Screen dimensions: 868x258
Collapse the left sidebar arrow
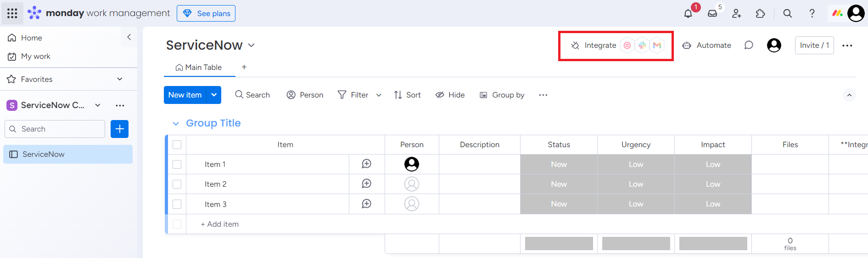(129, 37)
